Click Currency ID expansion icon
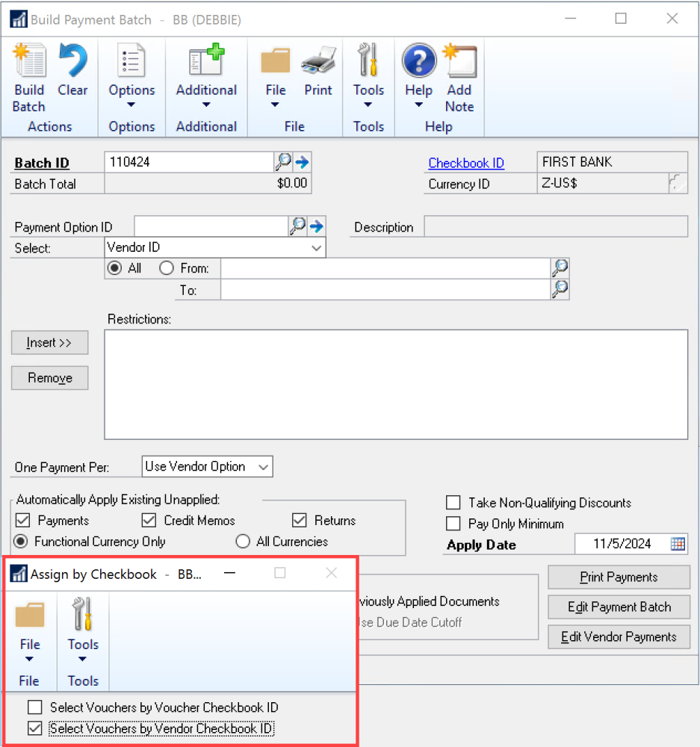700x747 pixels. point(678,183)
